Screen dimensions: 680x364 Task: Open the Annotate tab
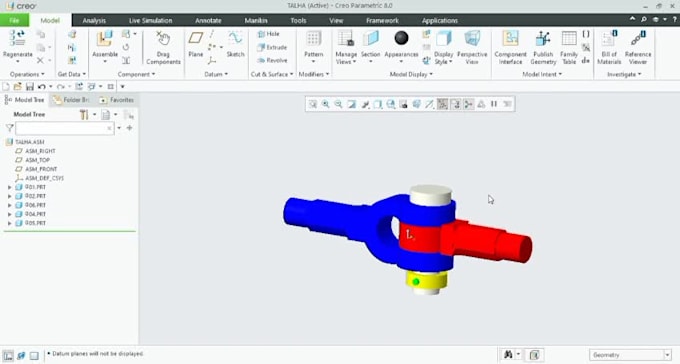click(208, 20)
